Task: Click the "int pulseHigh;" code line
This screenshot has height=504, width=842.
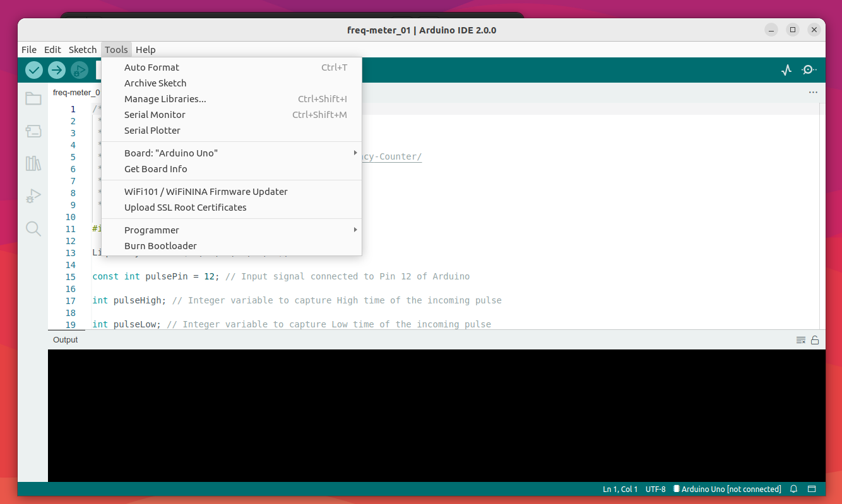Action: point(129,300)
